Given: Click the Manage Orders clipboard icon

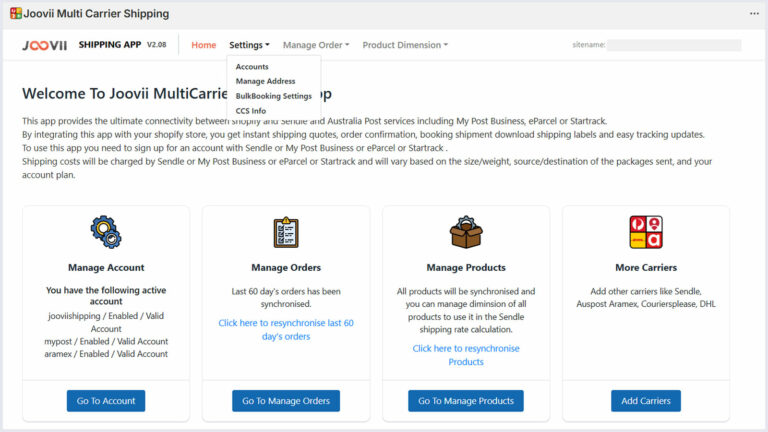Looking at the screenshot, I should click(286, 232).
